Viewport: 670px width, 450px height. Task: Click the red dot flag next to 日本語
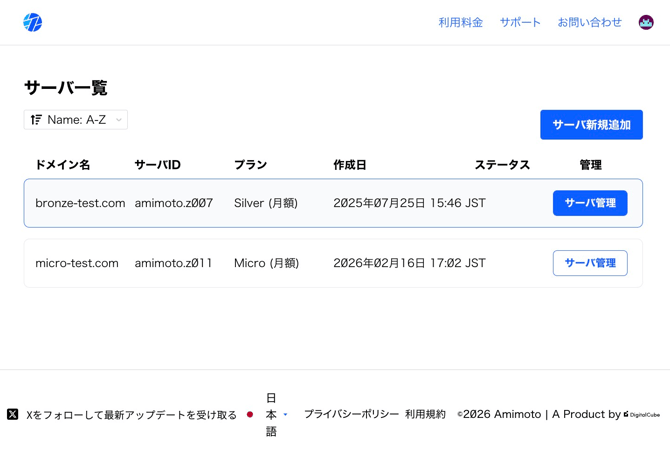click(250, 414)
